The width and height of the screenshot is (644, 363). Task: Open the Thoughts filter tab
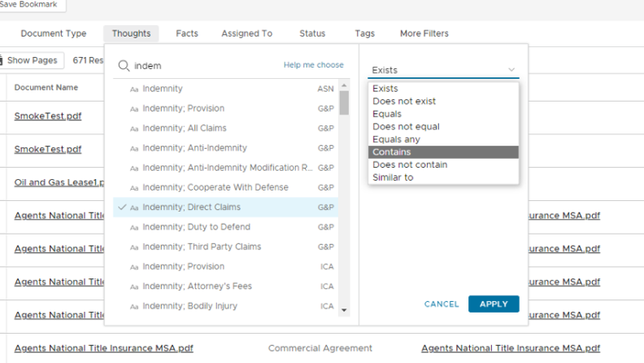131,33
